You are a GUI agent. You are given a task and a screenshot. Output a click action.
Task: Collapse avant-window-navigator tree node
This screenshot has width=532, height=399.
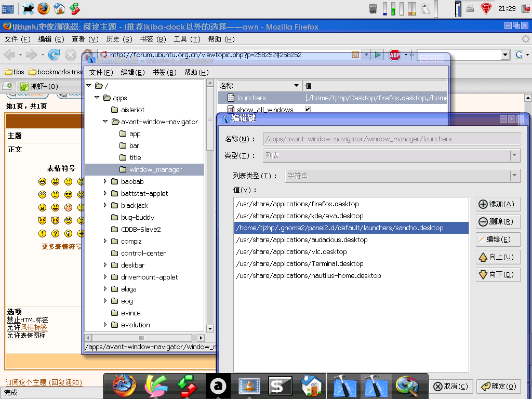click(x=105, y=122)
